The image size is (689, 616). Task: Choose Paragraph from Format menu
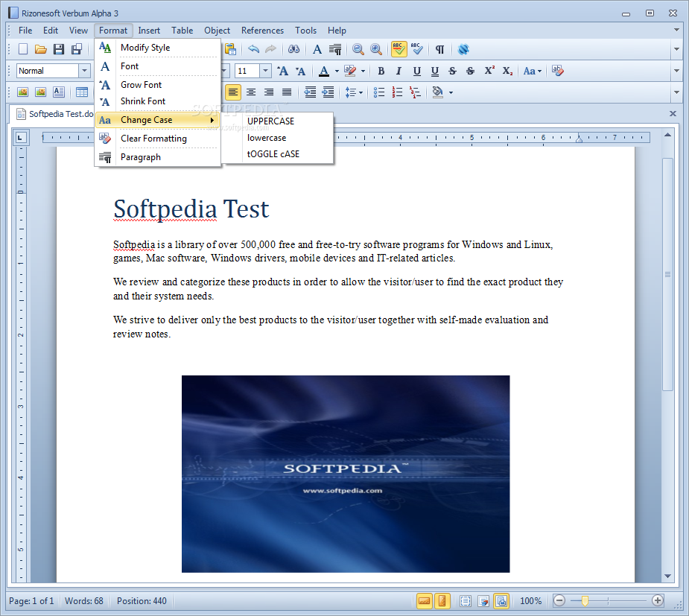point(157,157)
